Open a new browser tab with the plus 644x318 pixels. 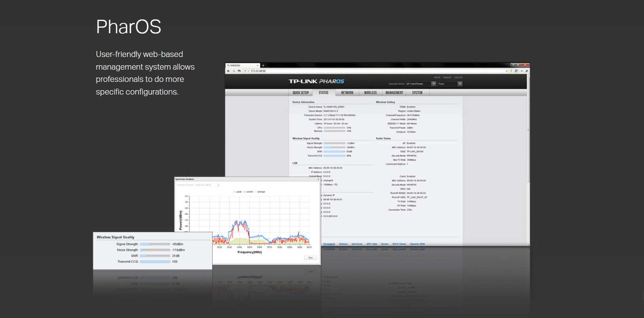pyautogui.click(x=263, y=66)
